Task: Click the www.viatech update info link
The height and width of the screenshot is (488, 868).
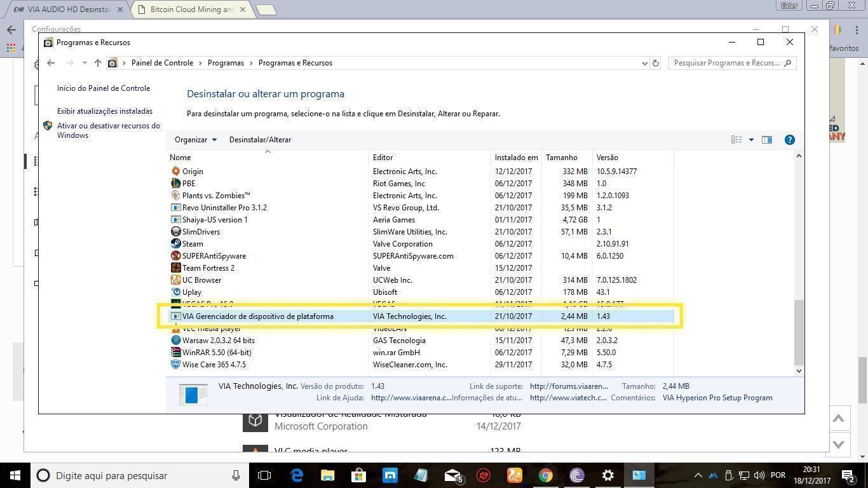Action: pyautogui.click(x=567, y=398)
